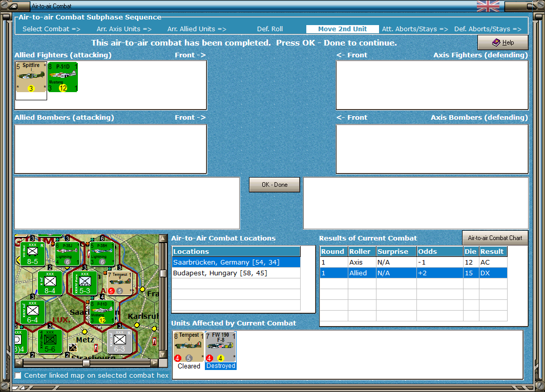This screenshot has width=545, height=392.
Task: Click the British flag icon in title bar
Action: click(488, 6)
